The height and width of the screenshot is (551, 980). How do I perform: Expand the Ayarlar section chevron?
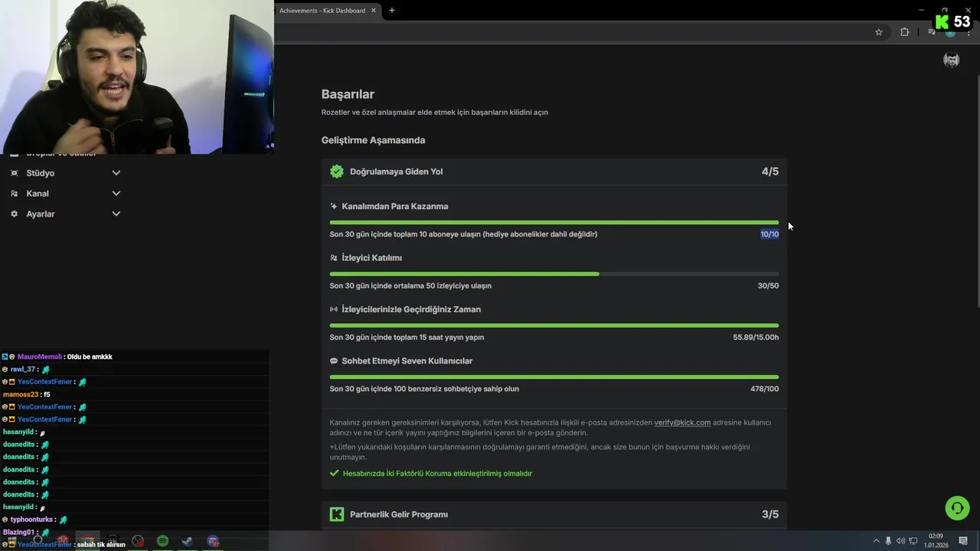point(116,214)
